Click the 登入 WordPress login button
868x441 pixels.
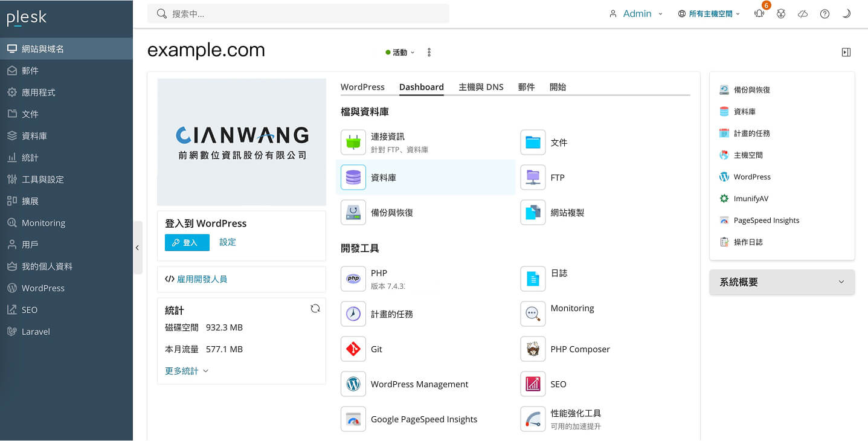click(x=187, y=242)
